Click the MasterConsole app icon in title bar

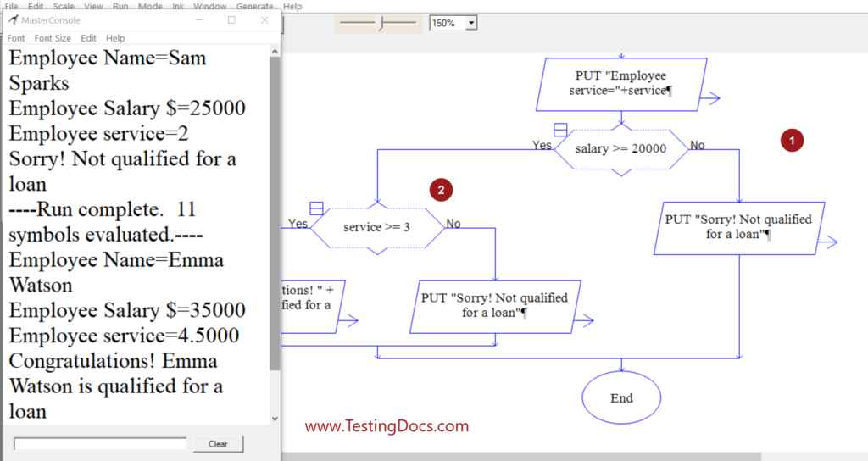(x=14, y=20)
